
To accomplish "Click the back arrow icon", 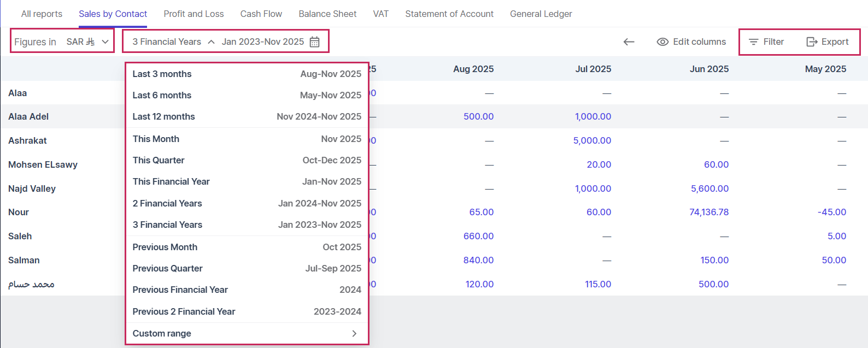I will tap(629, 42).
